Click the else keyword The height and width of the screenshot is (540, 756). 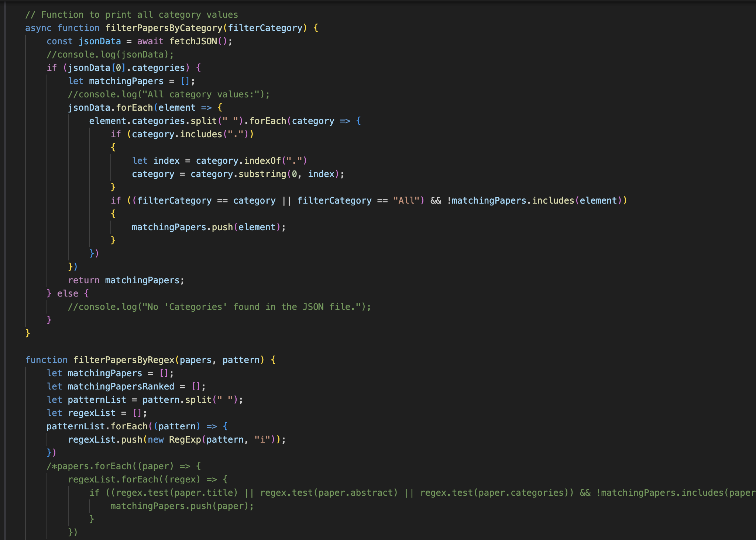[x=68, y=294]
